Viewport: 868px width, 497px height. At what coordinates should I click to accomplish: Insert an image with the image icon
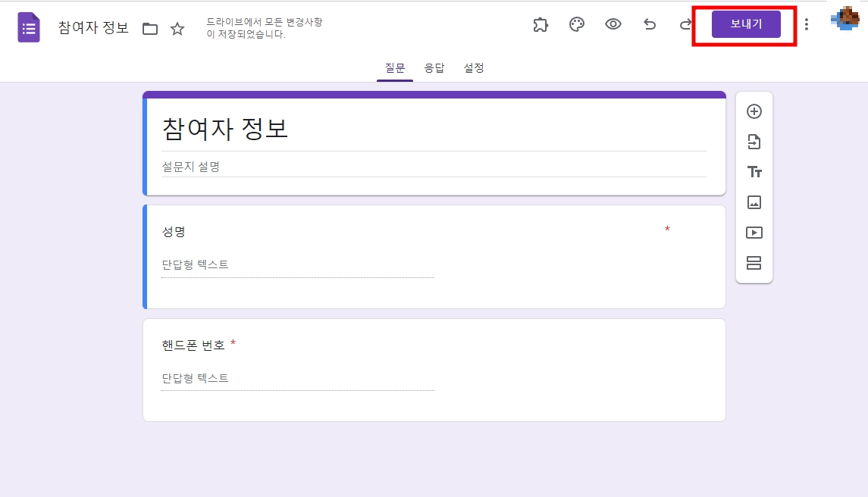754,202
